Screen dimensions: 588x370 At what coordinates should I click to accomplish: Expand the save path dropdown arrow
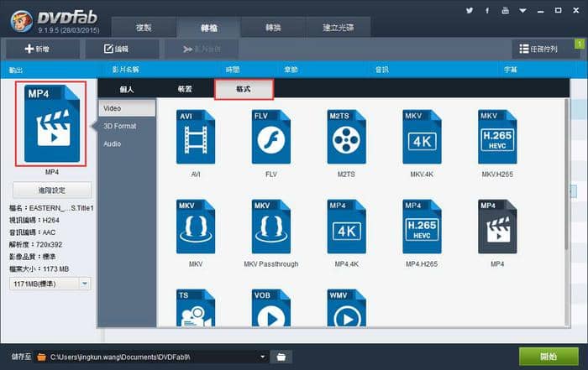[x=262, y=357]
